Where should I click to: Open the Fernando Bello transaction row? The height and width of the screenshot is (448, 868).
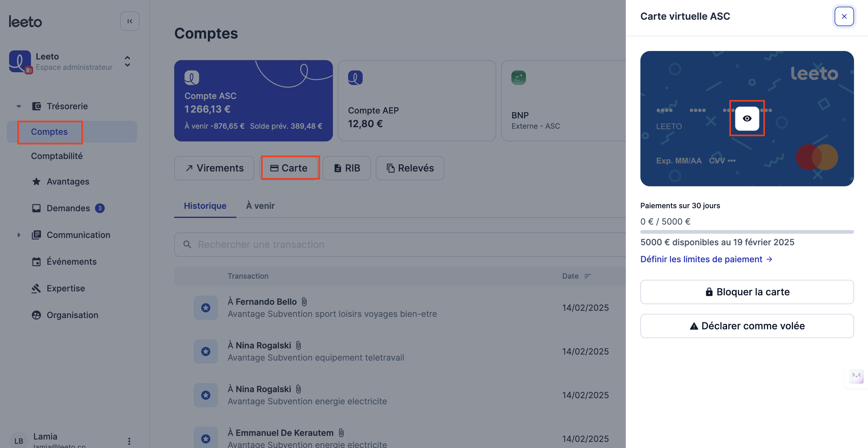tap(400, 308)
